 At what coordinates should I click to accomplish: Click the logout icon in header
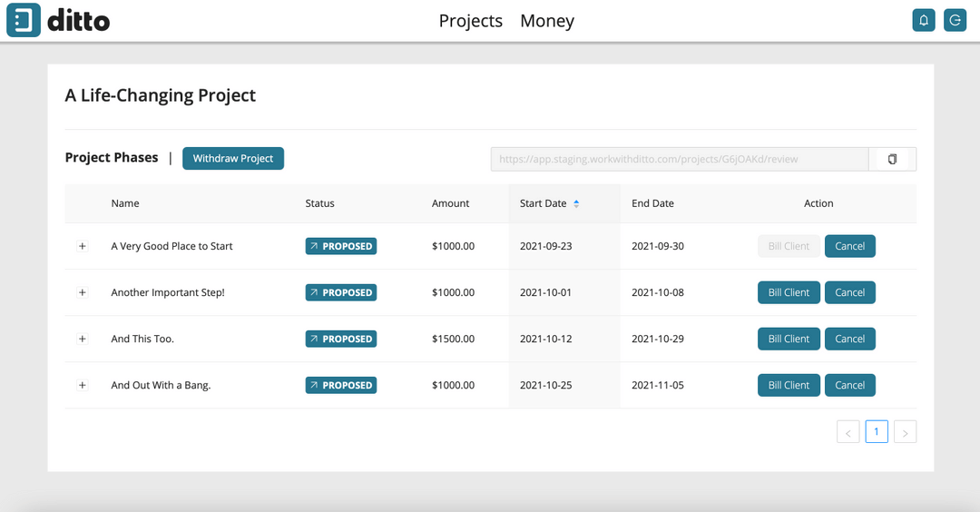click(955, 21)
